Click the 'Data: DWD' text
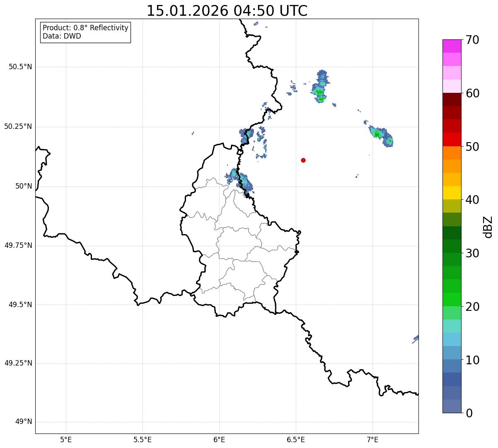This screenshot has height=448, width=498. tap(62, 36)
